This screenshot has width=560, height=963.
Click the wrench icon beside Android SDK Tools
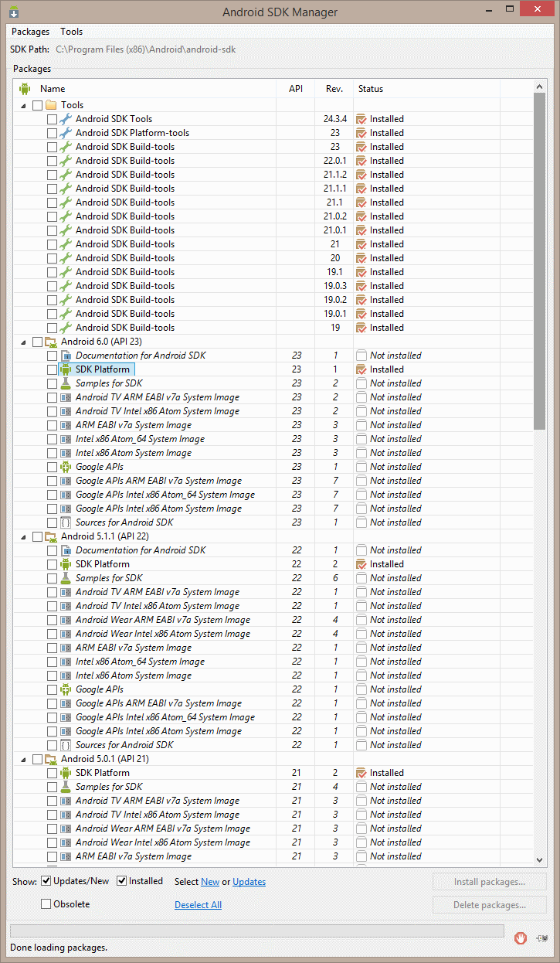tap(66, 119)
